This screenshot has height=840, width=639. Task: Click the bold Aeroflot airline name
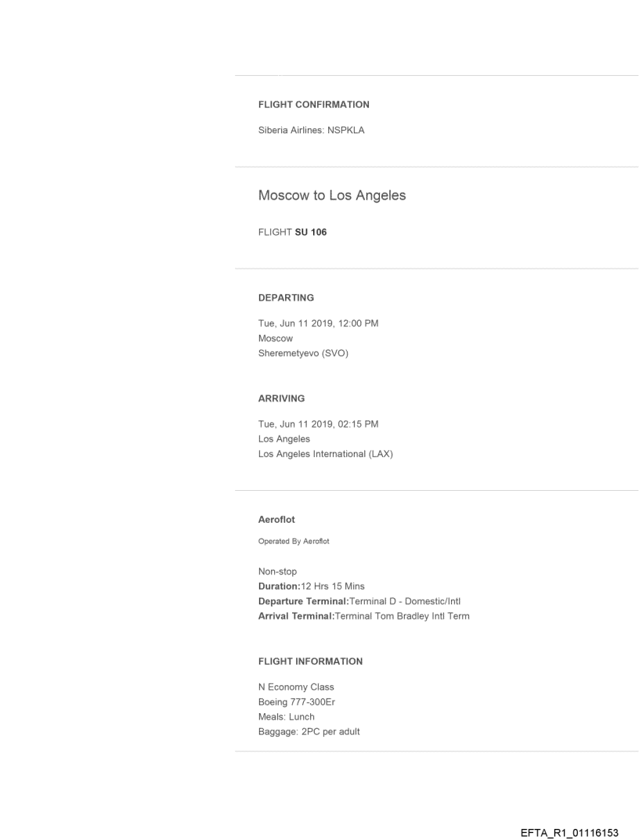click(277, 519)
